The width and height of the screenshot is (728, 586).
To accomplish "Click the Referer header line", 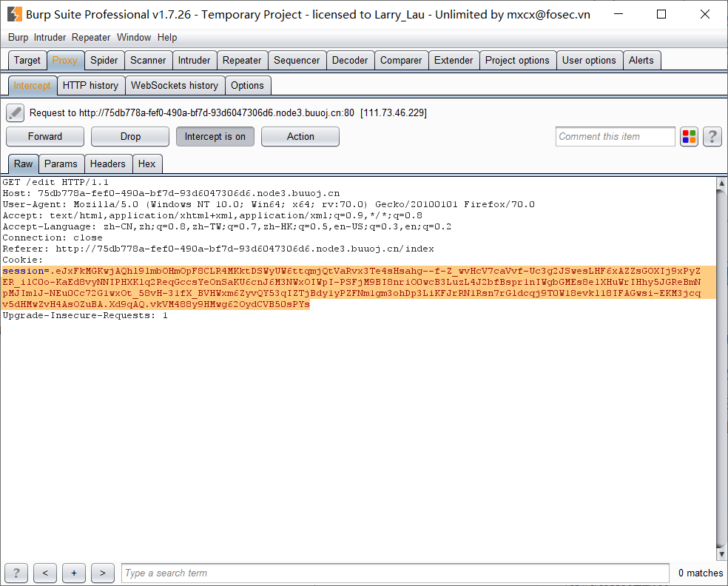I will [x=218, y=249].
